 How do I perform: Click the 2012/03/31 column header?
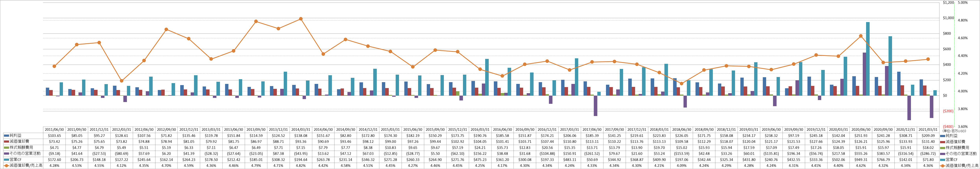click(x=122, y=129)
